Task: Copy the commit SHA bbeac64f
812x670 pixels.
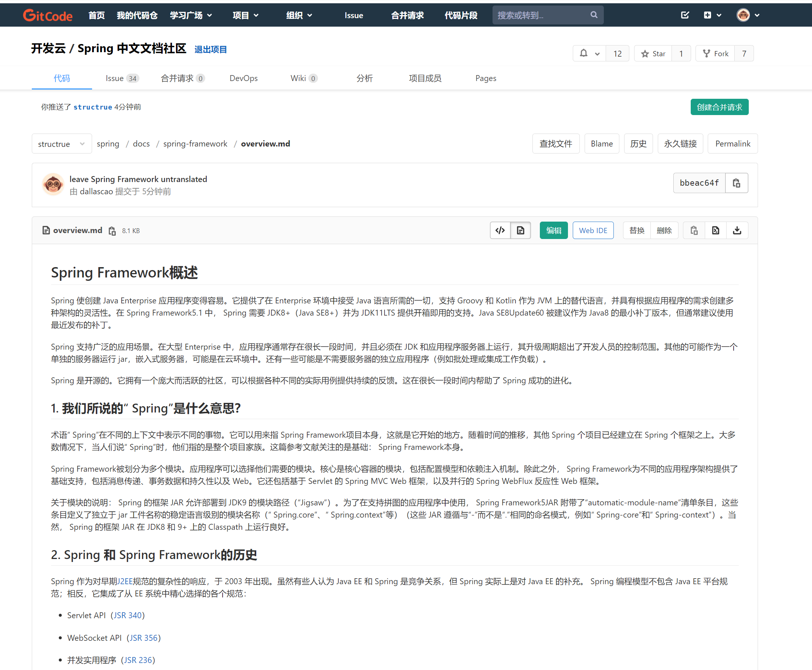Action: [x=737, y=183]
